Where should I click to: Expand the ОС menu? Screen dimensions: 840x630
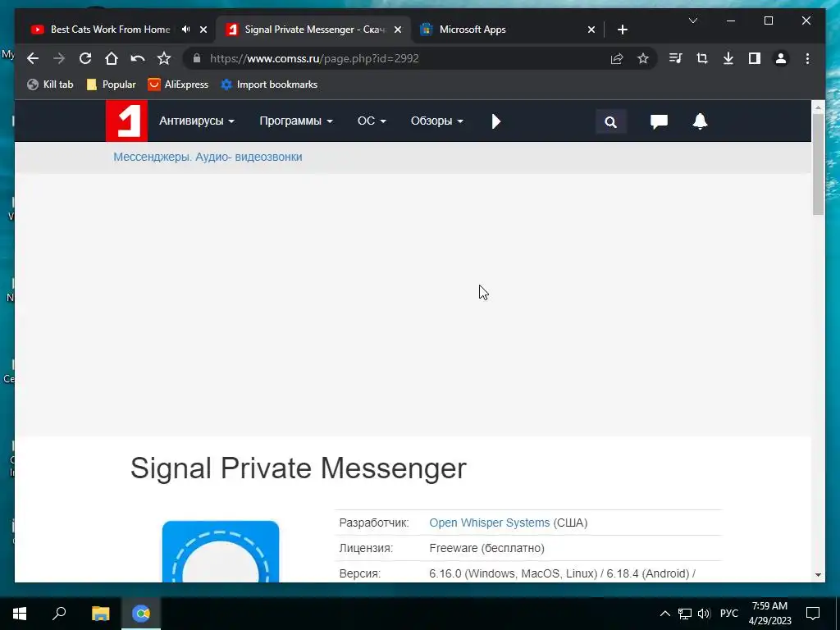click(372, 121)
